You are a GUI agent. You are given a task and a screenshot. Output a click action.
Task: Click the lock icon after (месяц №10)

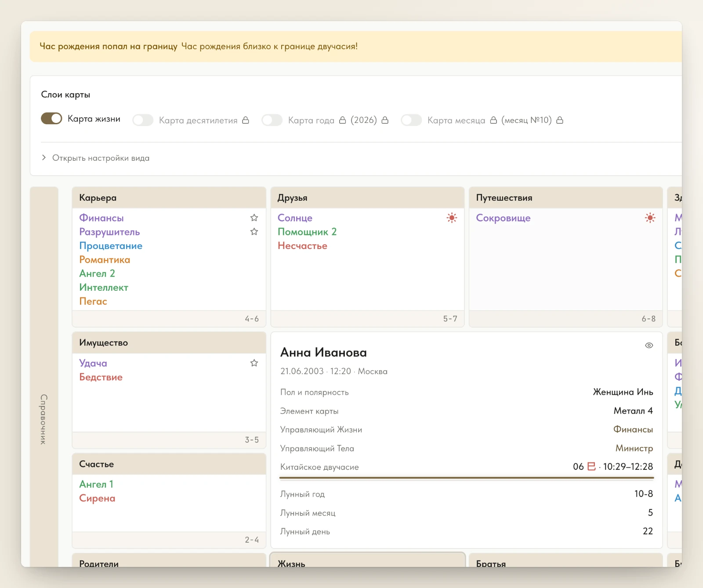(560, 120)
